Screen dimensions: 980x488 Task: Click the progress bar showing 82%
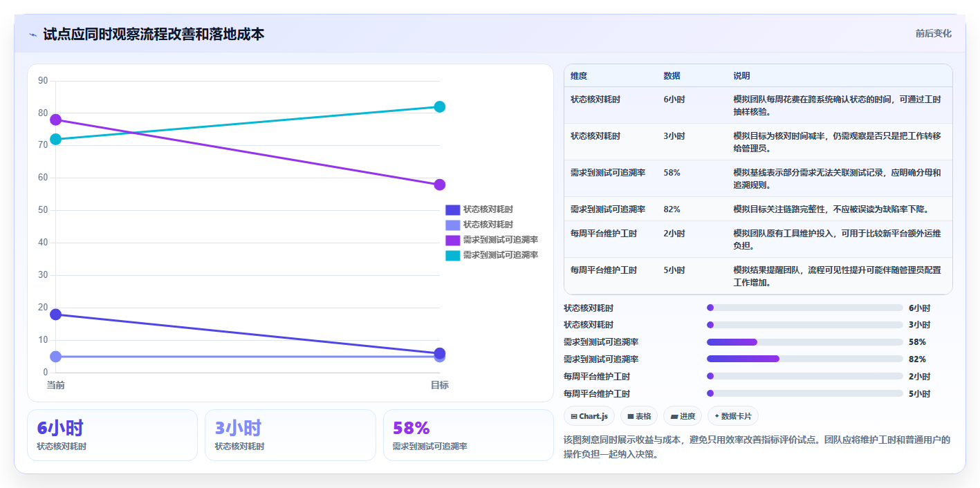(805, 359)
